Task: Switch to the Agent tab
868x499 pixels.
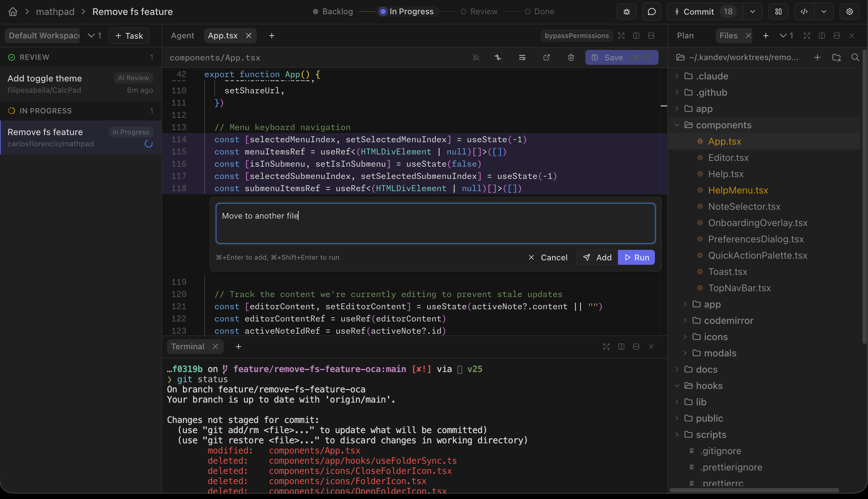Action: (x=182, y=36)
